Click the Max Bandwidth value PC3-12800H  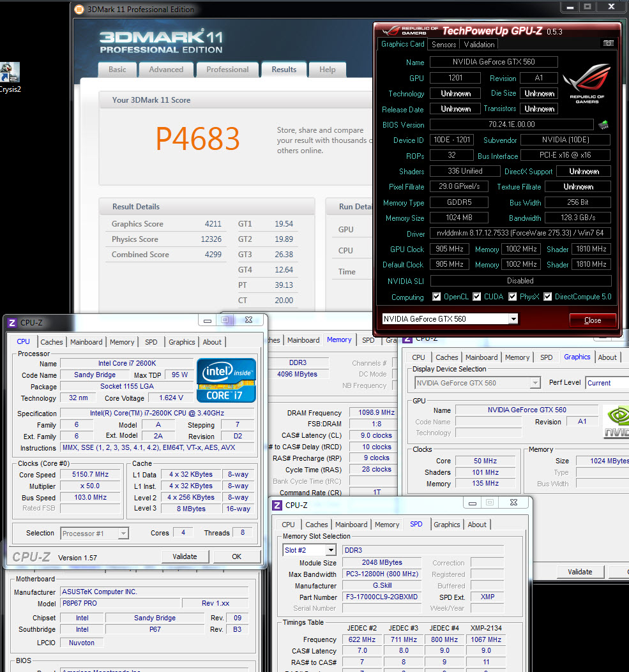pos(382,574)
